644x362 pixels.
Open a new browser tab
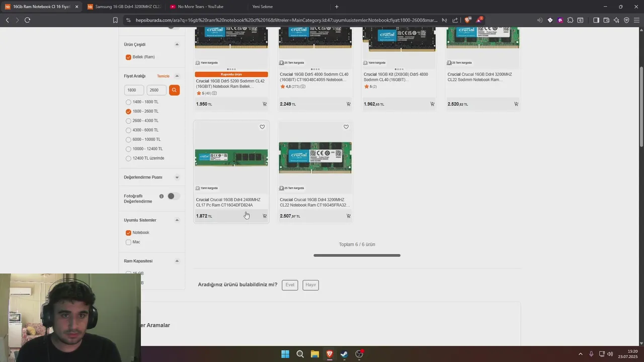pyautogui.click(x=337, y=7)
